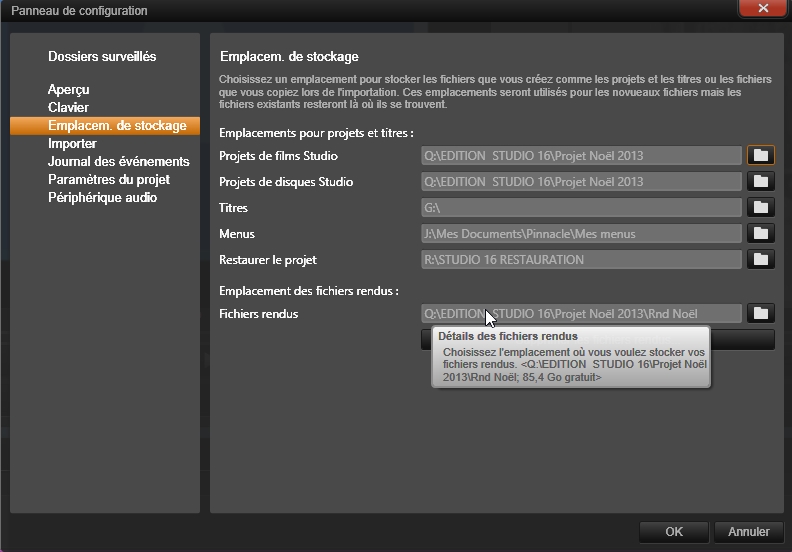Screen dimensions: 792x552
Task: Select Emplacem. de stockage category
Action: pos(116,126)
